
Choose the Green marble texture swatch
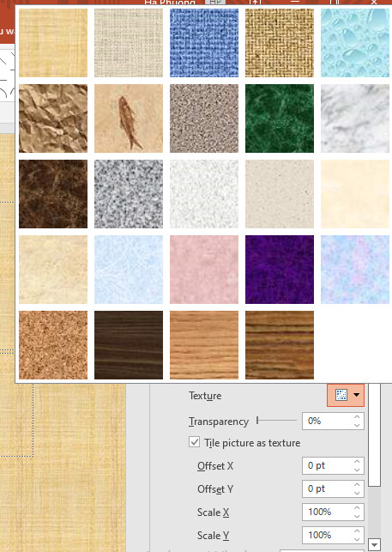click(280, 118)
